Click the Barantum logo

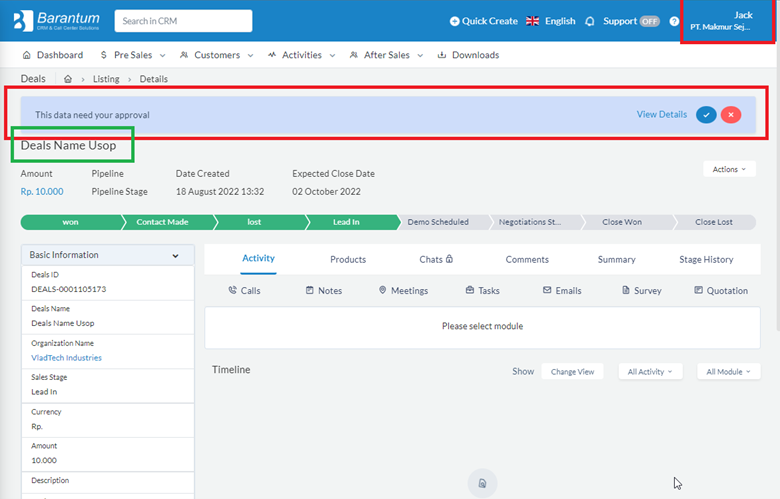(56, 21)
